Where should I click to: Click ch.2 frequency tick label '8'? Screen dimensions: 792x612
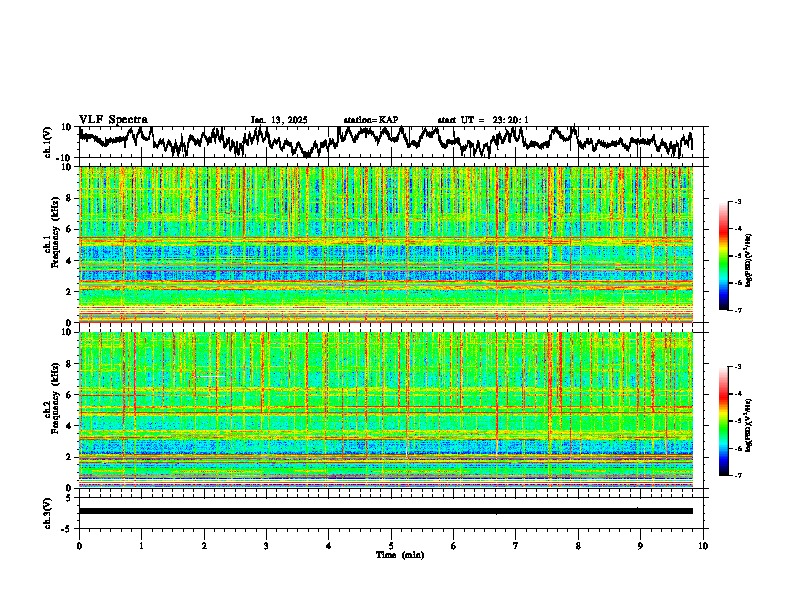click(x=70, y=364)
